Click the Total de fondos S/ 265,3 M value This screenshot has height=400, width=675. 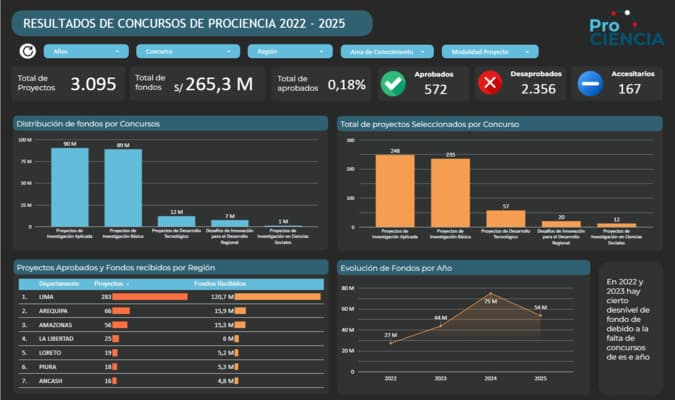point(214,84)
